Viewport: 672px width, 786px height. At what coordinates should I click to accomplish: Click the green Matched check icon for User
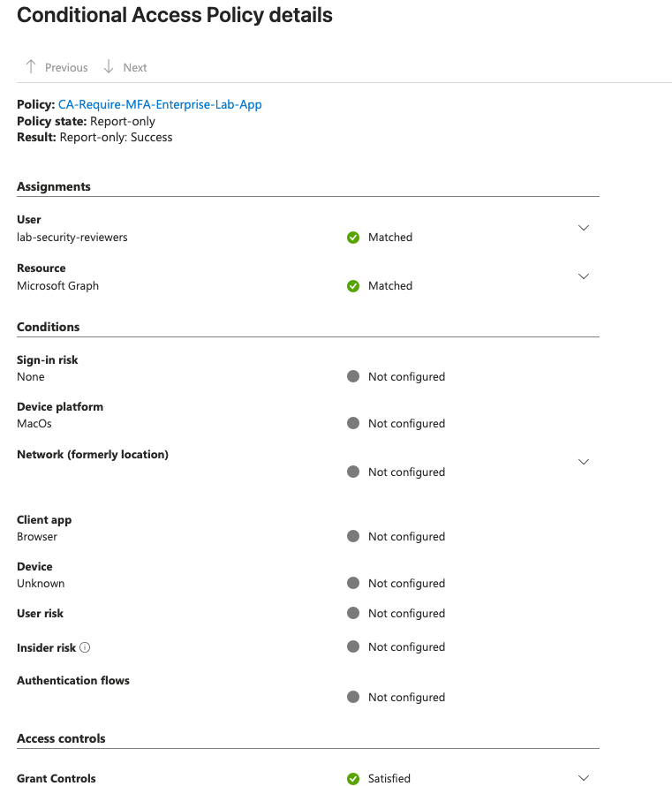pyautogui.click(x=353, y=237)
